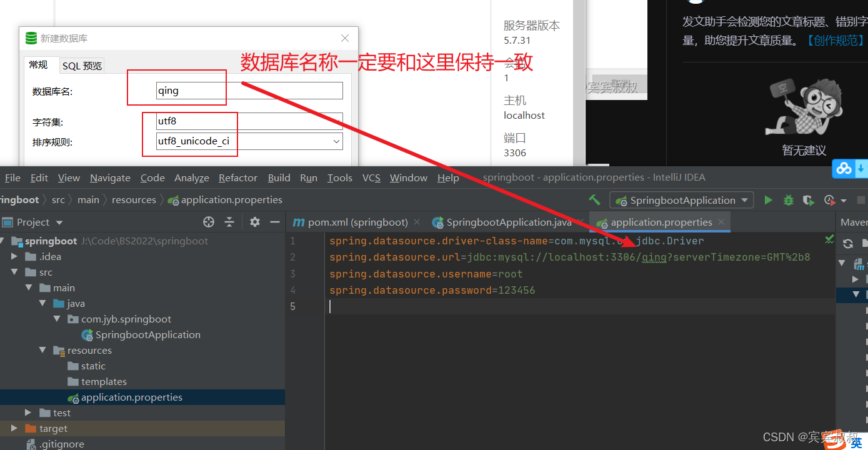Screen dimensions: 868x450
Task: Click the green inspection checkmark in editor
Action: pyautogui.click(x=829, y=239)
